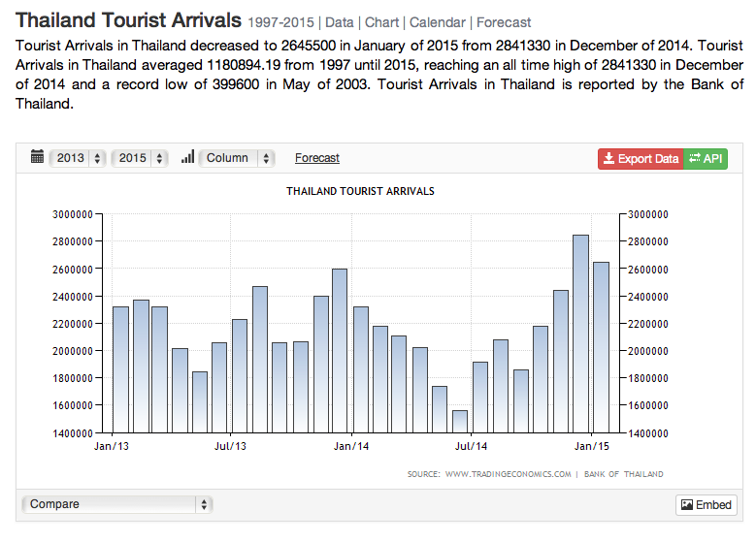The image size is (756, 542).
Task: Select the last bar on the right
Action: coord(601,346)
